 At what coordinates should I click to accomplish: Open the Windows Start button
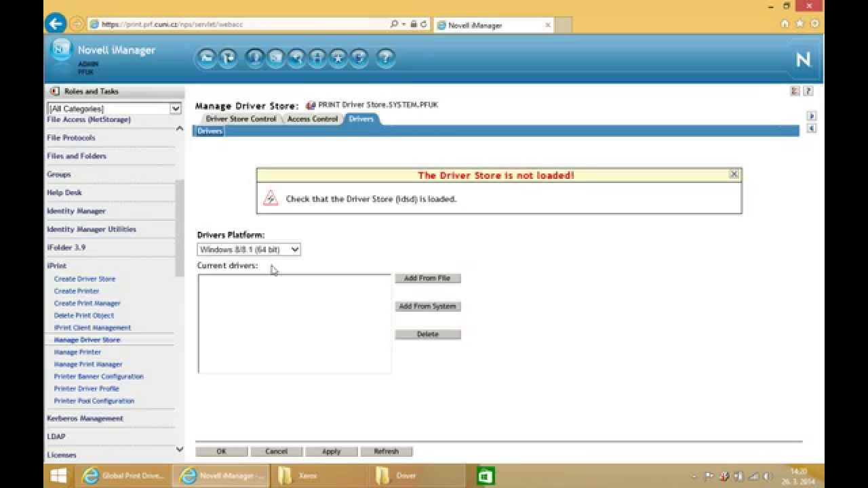click(58, 476)
